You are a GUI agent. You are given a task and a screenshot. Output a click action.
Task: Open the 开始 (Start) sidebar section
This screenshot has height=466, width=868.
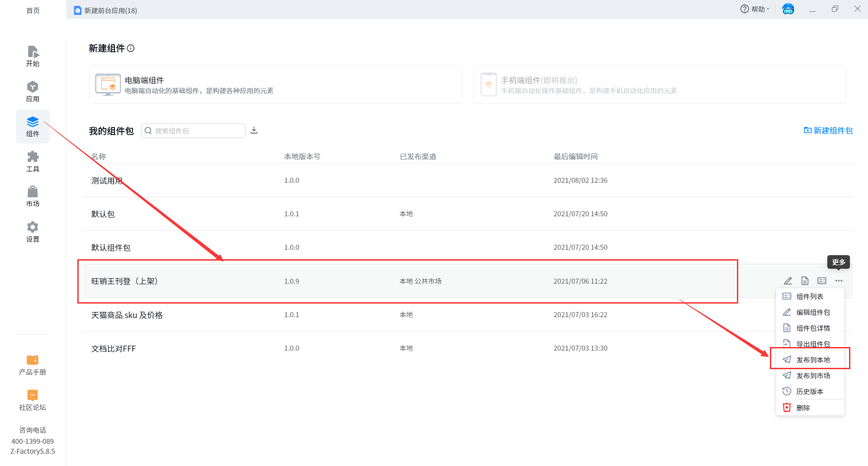coord(33,56)
